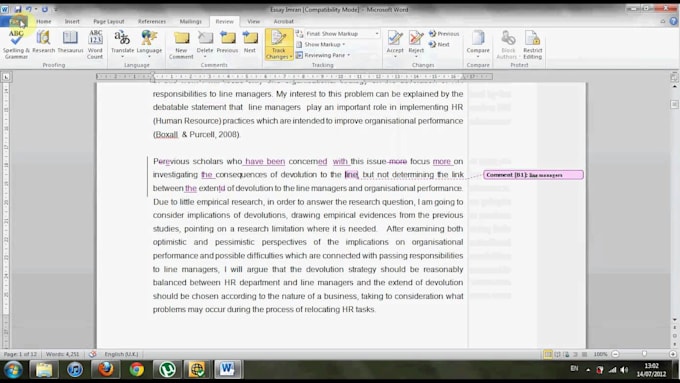Viewport: 680px width, 383px height.
Task: Go to Previous comment in Comments group
Action: 227,43
